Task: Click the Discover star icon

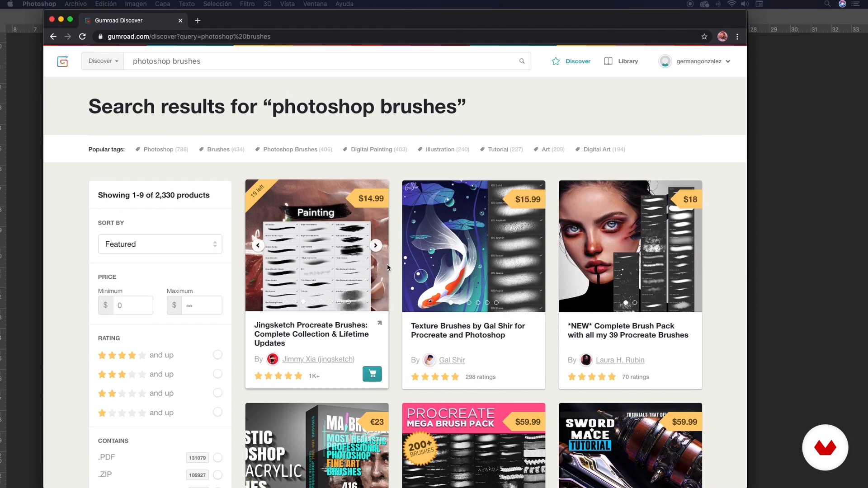Action: [556, 61]
